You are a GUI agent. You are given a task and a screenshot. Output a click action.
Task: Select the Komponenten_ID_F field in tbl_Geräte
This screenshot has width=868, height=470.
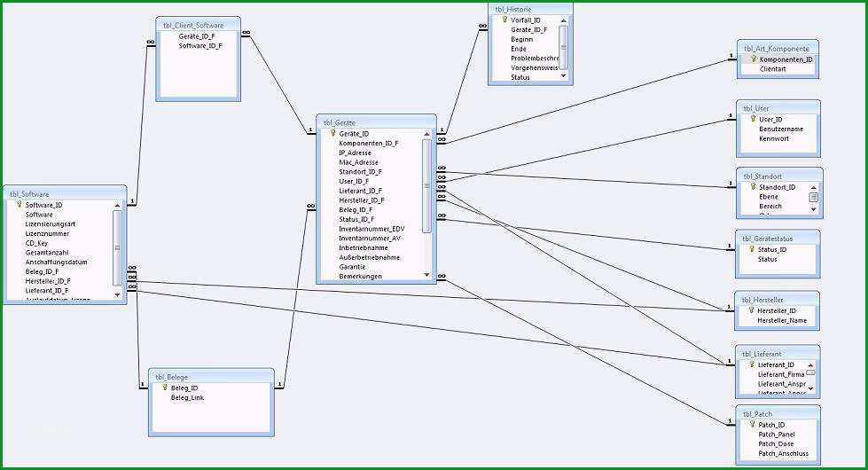pos(369,144)
